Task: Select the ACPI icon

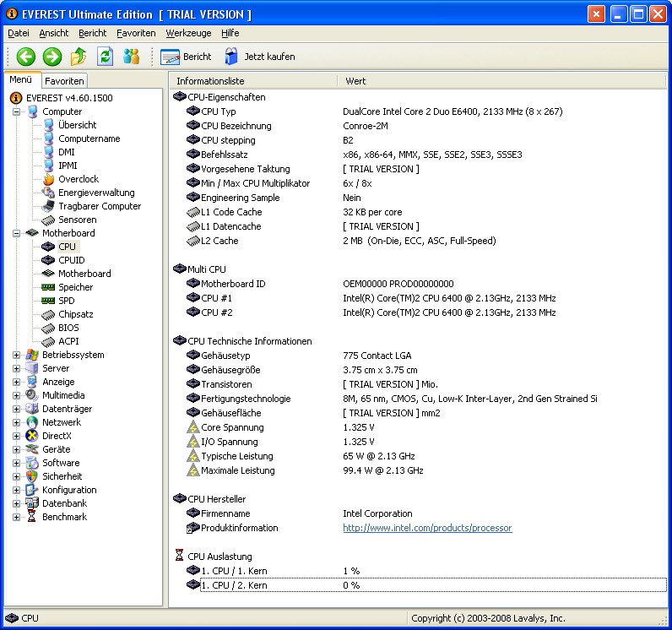Action: point(48,341)
